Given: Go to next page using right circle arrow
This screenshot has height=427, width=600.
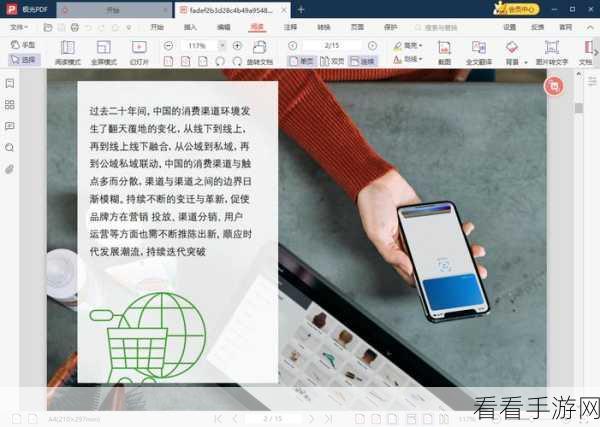Looking at the screenshot, I should pos(372,46).
